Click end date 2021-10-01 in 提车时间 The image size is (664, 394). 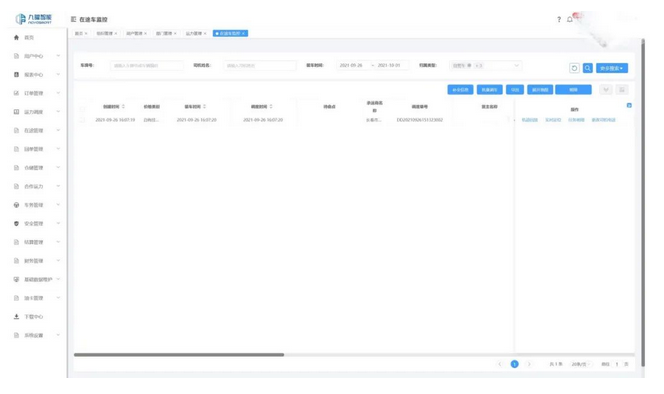(x=389, y=66)
